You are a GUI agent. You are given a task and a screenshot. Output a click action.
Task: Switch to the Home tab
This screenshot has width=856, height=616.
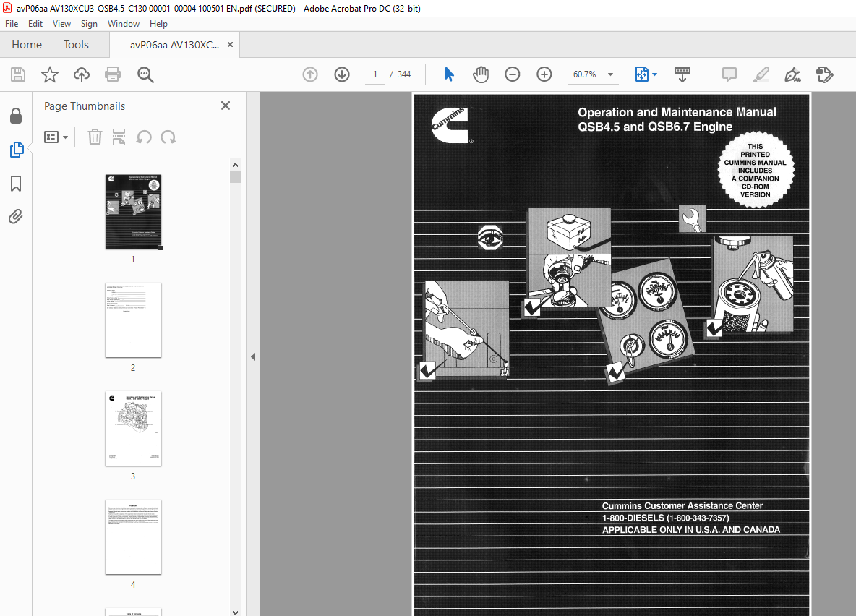[x=27, y=45]
